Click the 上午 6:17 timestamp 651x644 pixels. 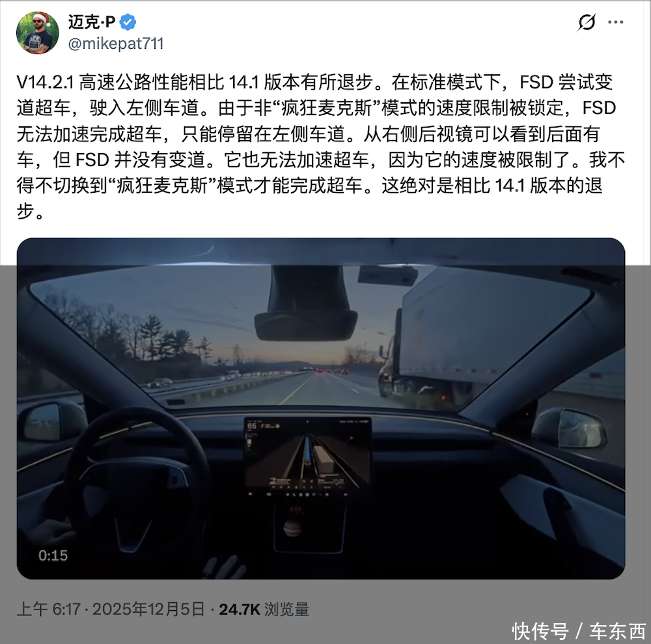pyautogui.click(x=49, y=609)
